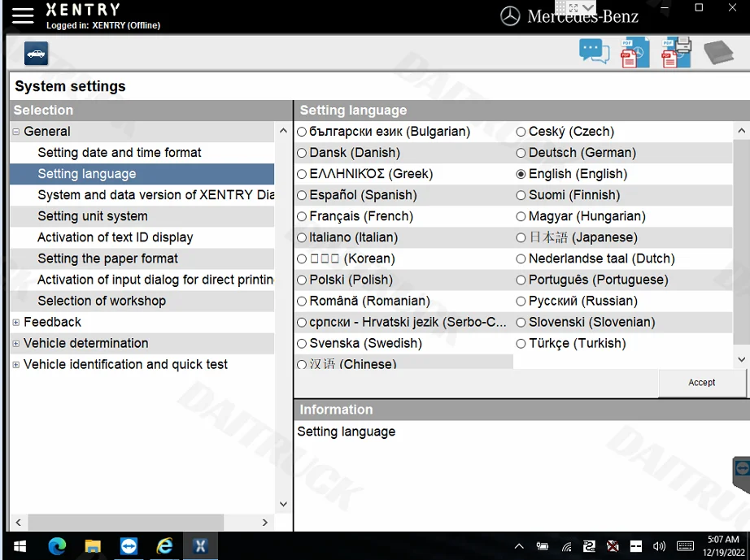Click the PDF print icon with printer

(x=676, y=52)
